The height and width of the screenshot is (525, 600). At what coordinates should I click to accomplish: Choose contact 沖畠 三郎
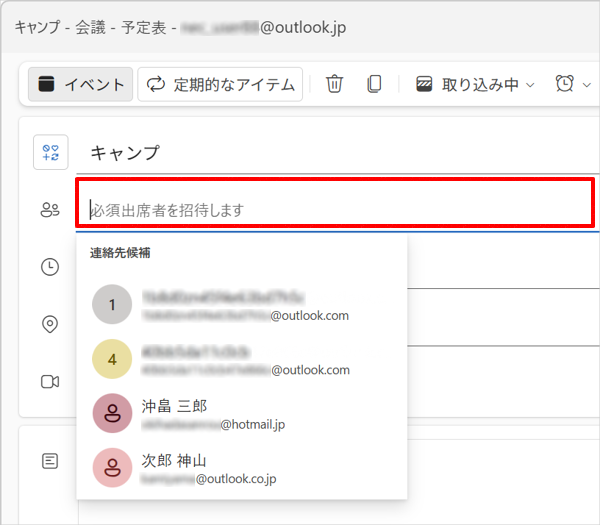pos(241,414)
